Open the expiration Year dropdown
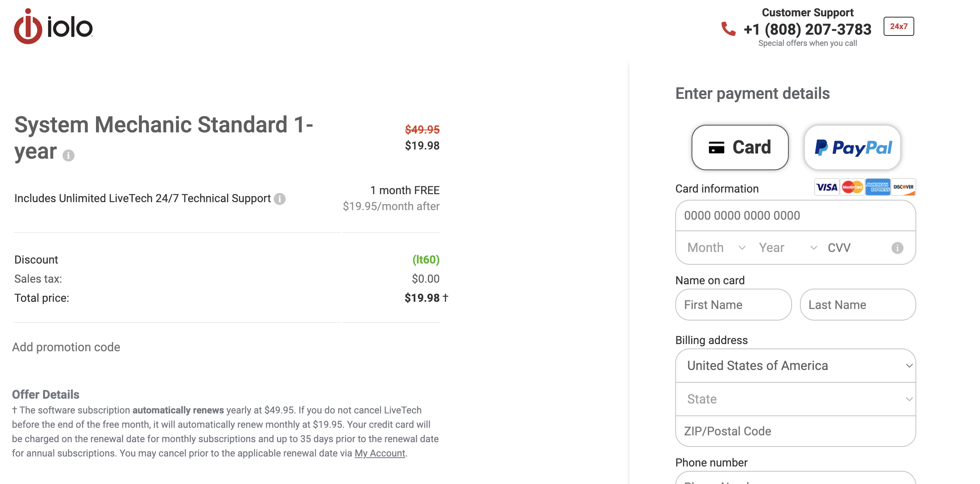This screenshot has height=484, width=980. coord(788,248)
